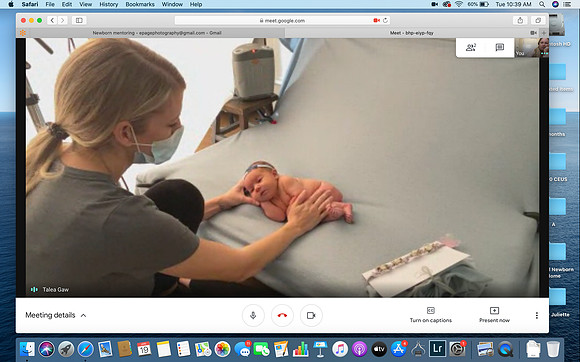Go forward with Safari's forward arrow
This screenshot has height=362, width=580.
pyautogui.click(x=63, y=20)
